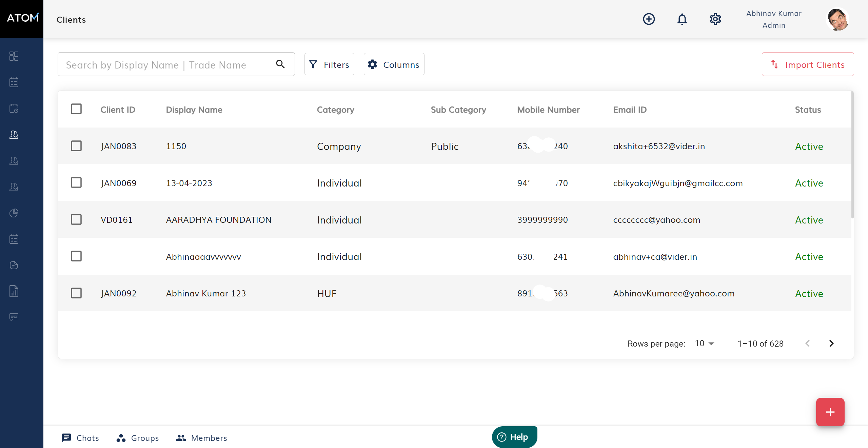Select all clients using the header checkbox
Image resolution: width=868 pixels, height=448 pixels.
76,109
